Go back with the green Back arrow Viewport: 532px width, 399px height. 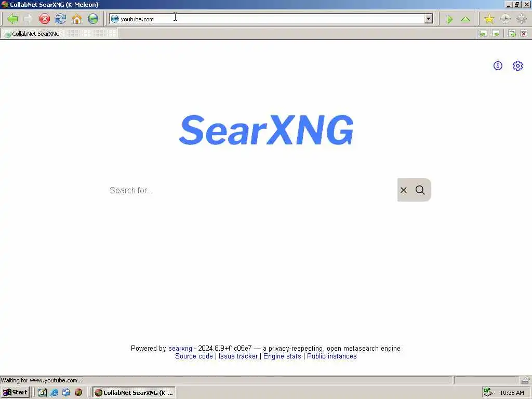(x=12, y=19)
